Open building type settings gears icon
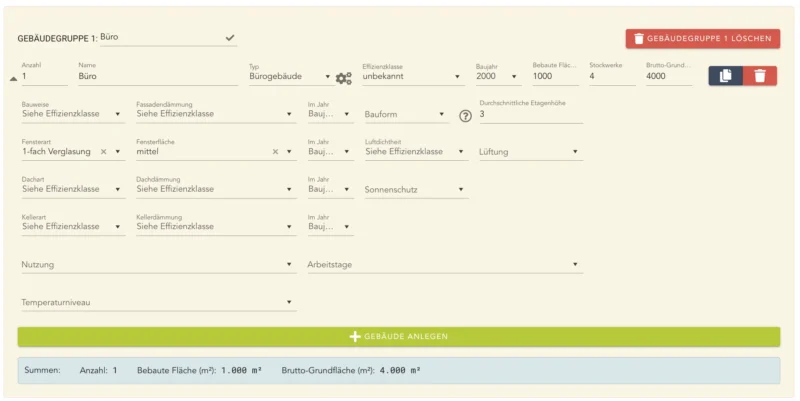 point(343,77)
